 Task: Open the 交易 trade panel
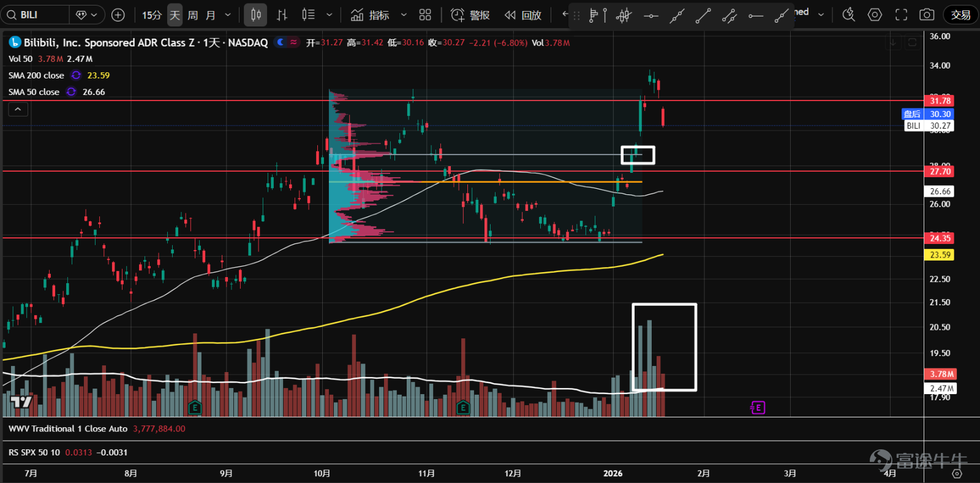960,15
